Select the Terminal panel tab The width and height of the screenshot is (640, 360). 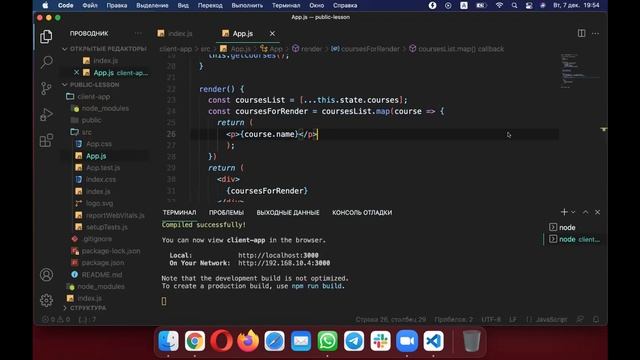(179, 212)
